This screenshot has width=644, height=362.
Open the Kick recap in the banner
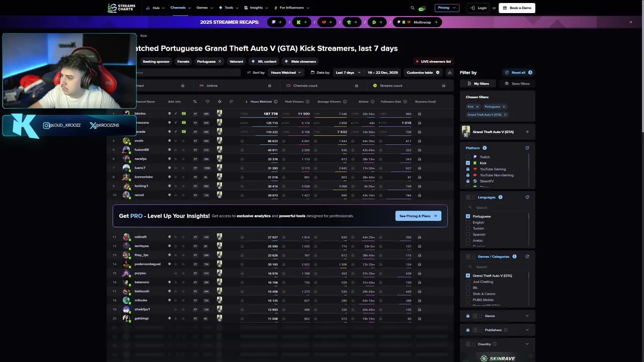coord(302,22)
